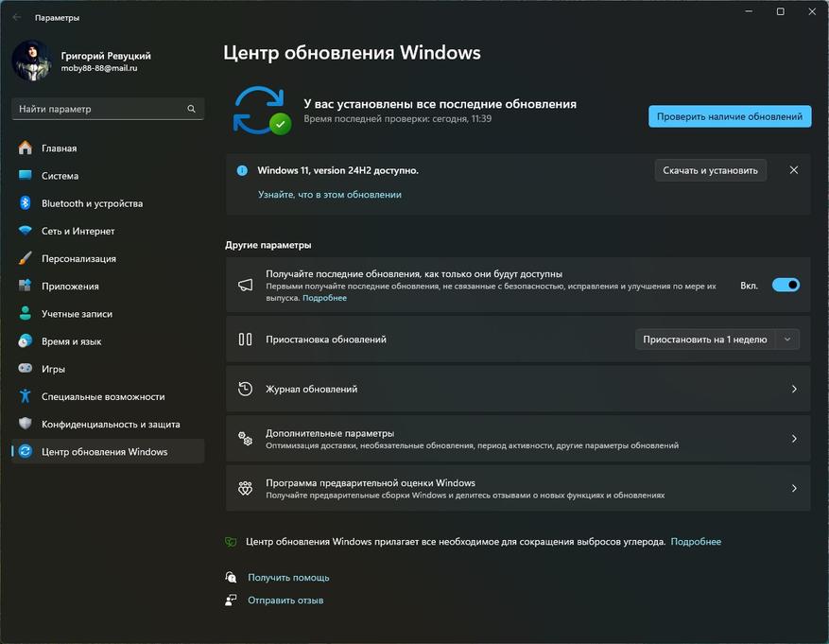The height and width of the screenshot is (644, 829).
Task: Click the back arrow in title bar
Action: [17, 17]
